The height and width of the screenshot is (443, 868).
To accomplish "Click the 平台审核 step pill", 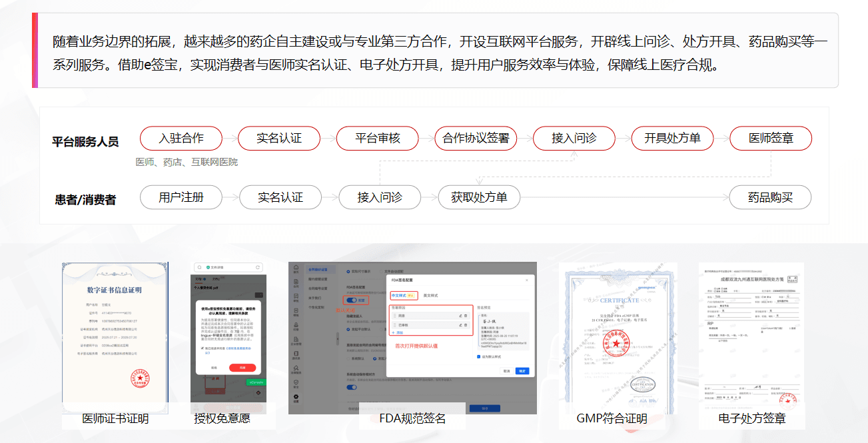I will coord(378,139).
